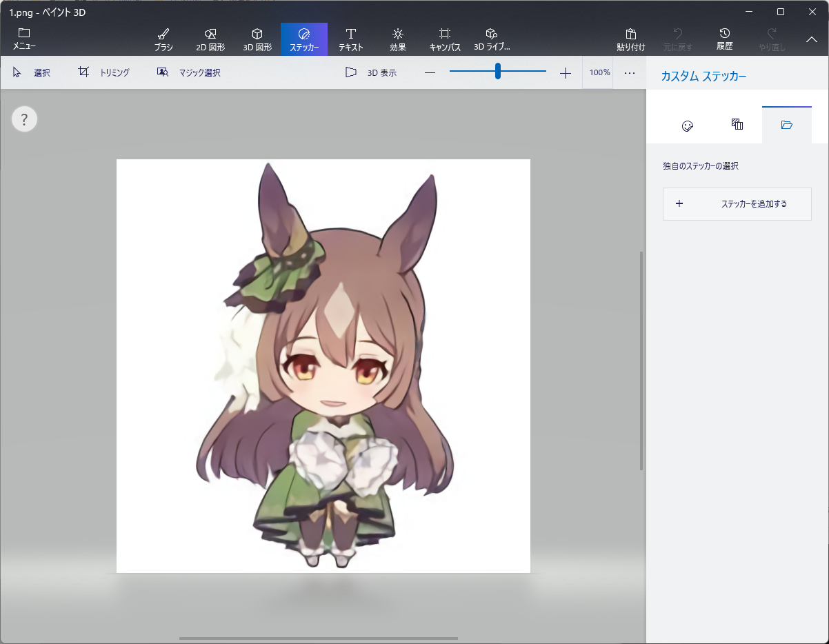Open the three-dot more options menu

tap(630, 72)
